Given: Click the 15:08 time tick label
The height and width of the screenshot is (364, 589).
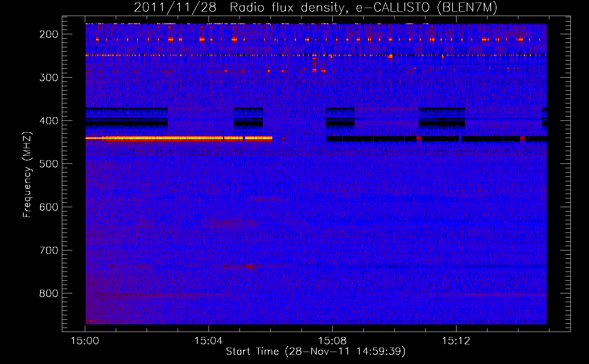Looking at the screenshot, I should (332, 341).
